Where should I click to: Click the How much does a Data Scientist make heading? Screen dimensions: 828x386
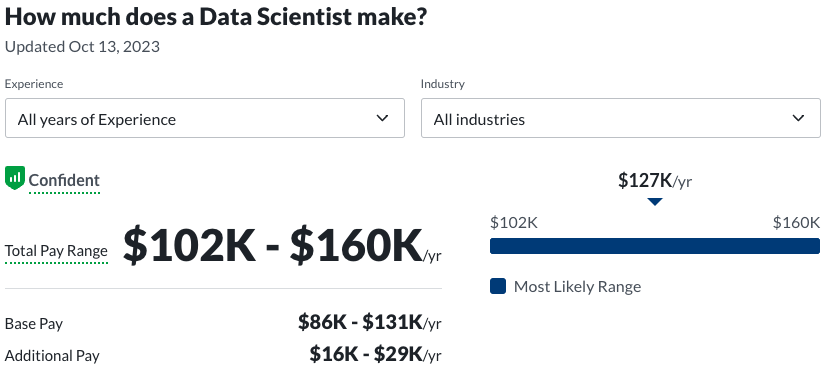click(x=216, y=17)
